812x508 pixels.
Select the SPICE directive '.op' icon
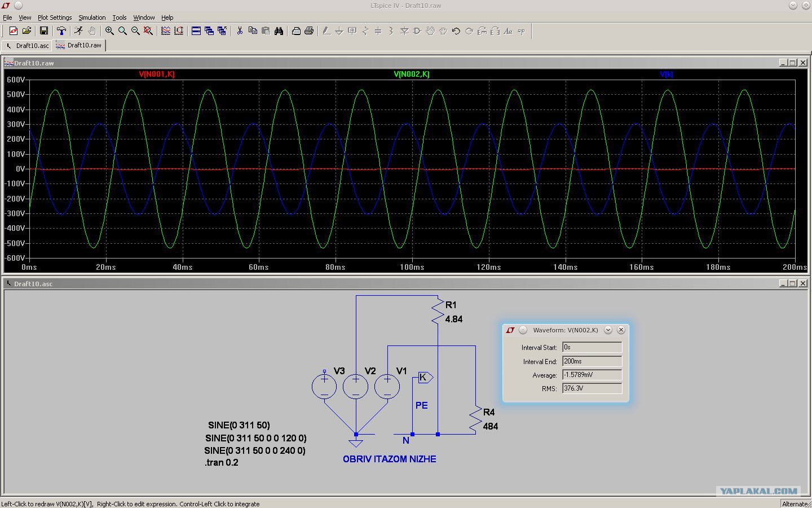(x=521, y=31)
